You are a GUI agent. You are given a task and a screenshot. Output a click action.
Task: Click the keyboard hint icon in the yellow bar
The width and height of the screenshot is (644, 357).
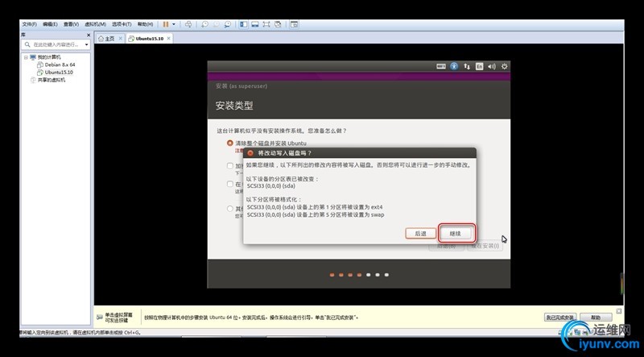(99, 317)
